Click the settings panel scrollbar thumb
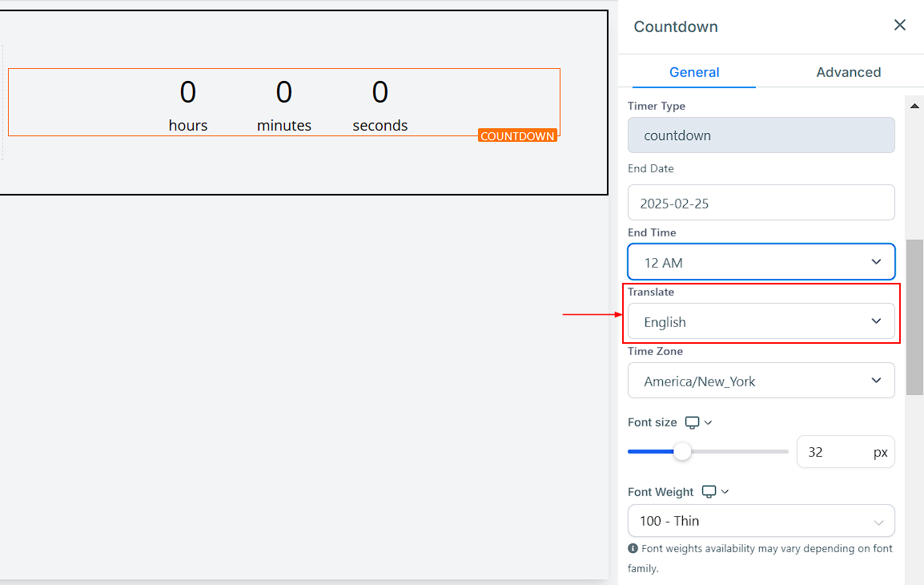 (914, 317)
